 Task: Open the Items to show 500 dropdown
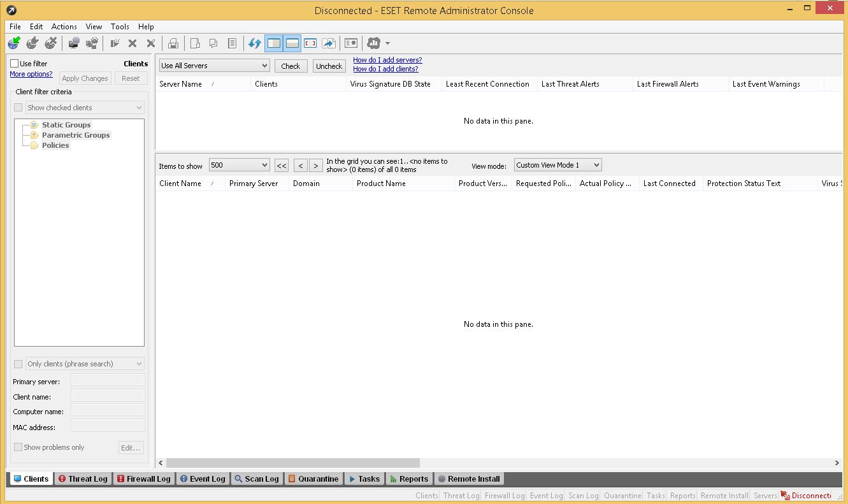coord(240,165)
